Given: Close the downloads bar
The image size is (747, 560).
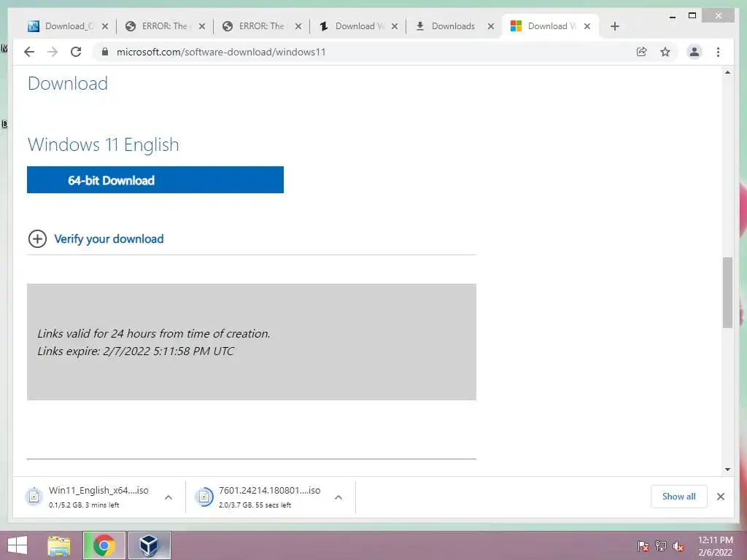Looking at the screenshot, I should coord(720,497).
